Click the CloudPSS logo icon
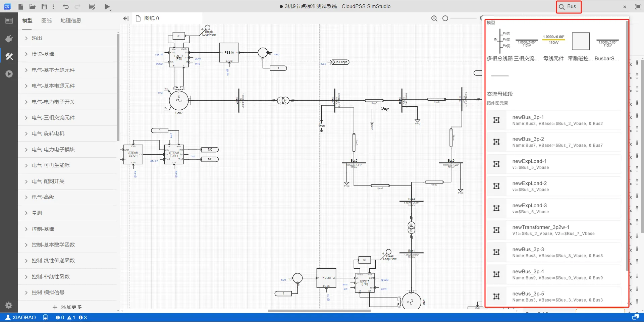This screenshot has width=644, height=322. click(7, 6)
